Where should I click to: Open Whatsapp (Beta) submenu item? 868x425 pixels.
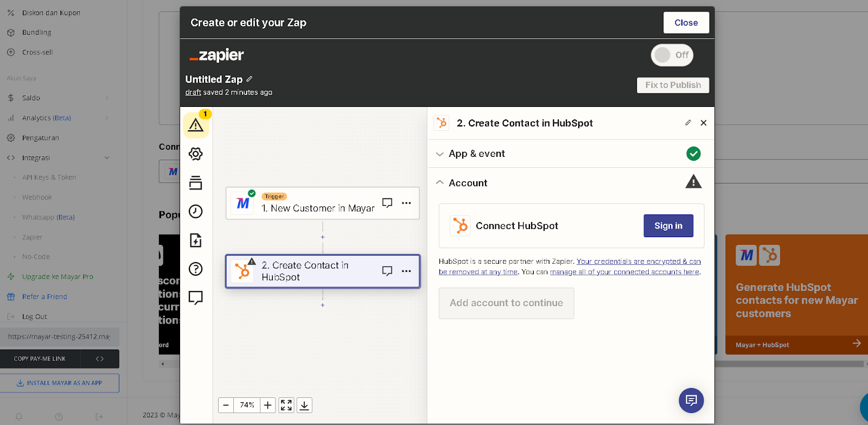(48, 217)
